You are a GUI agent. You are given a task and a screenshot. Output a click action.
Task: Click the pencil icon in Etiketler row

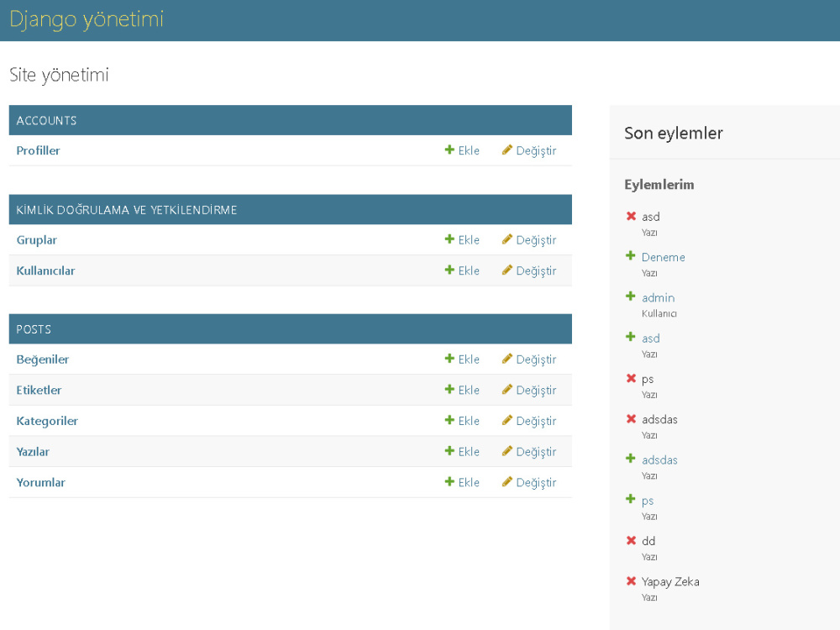coord(507,390)
